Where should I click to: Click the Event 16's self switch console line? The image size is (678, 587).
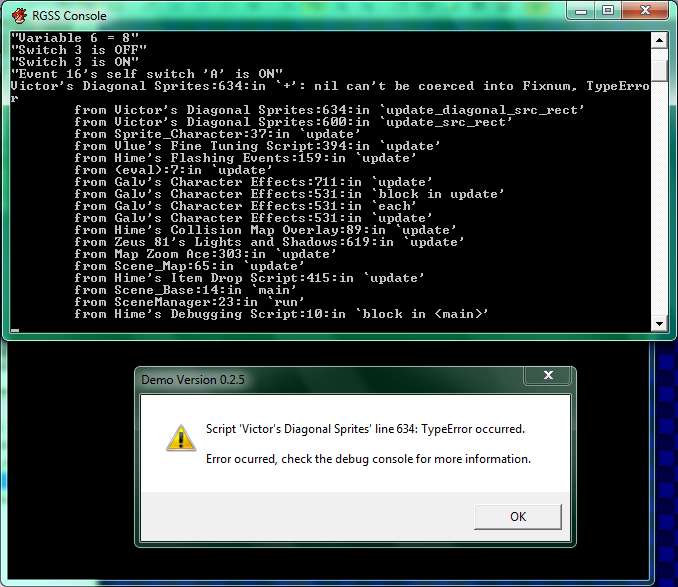pos(147,74)
